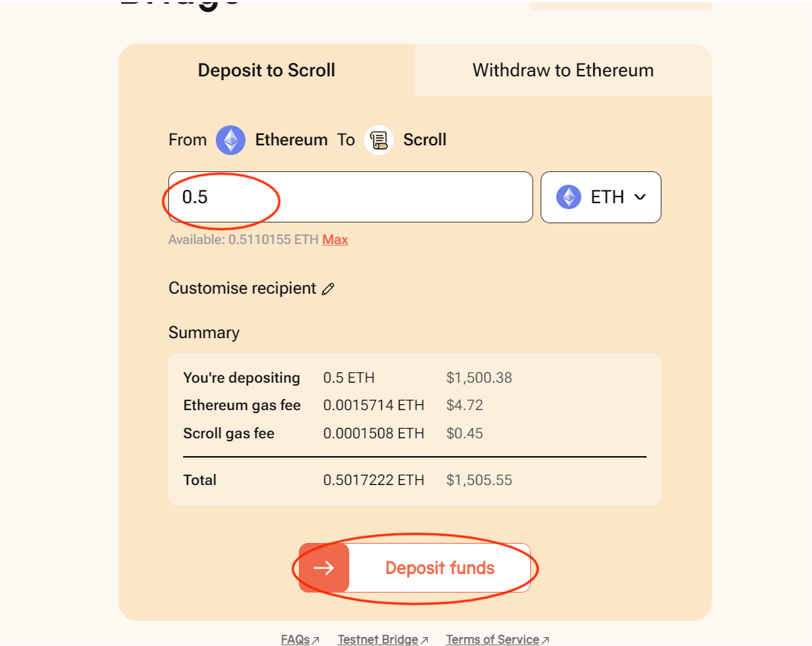
Task: Focus the deposit amount input field
Action: pyautogui.click(x=351, y=197)
